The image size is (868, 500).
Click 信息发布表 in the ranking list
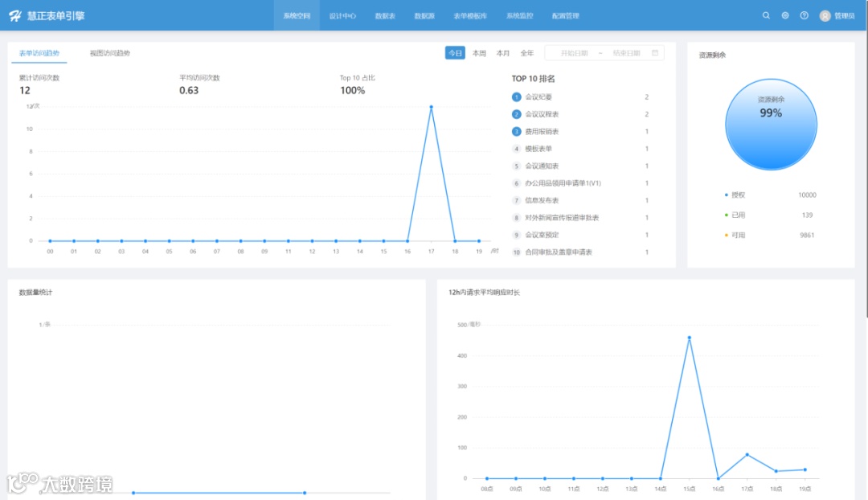[542, 200]
